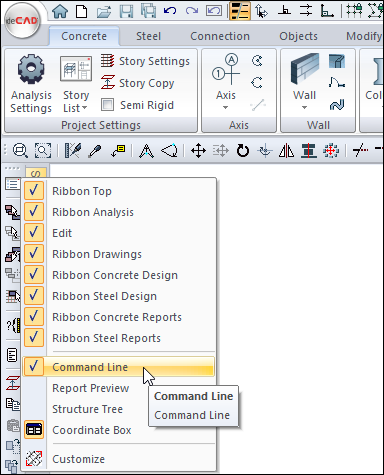
Task: Switch to the Steel ribbon tab
Action: click(148, 36)
